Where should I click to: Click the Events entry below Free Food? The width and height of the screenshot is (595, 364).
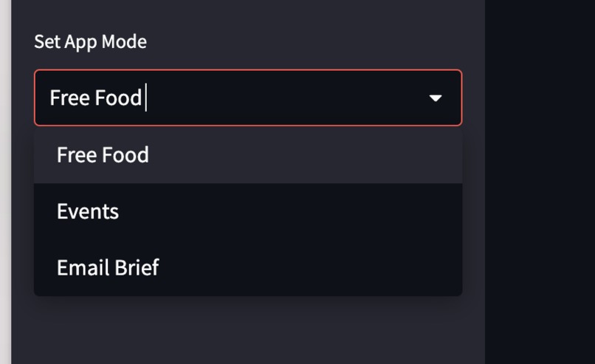coord(248,211)
